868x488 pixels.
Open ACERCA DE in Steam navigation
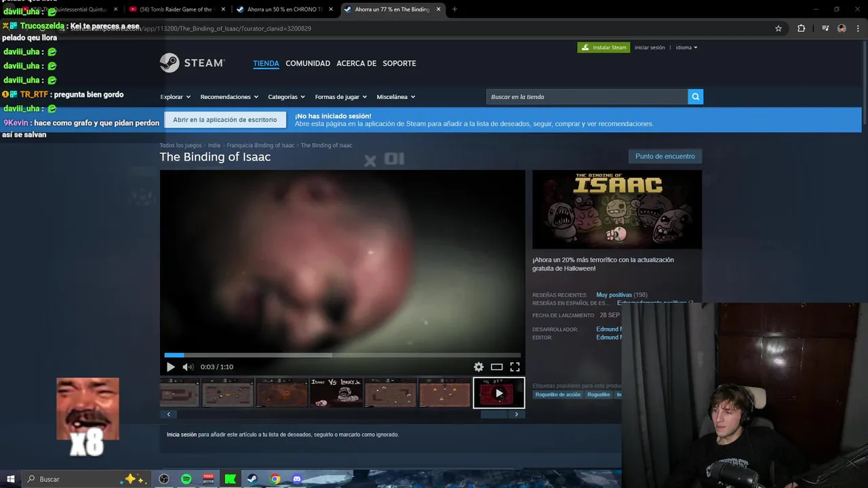356,63
